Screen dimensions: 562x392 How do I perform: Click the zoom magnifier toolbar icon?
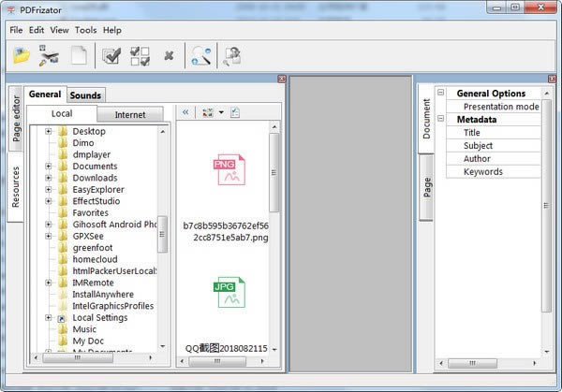(201, 56)
